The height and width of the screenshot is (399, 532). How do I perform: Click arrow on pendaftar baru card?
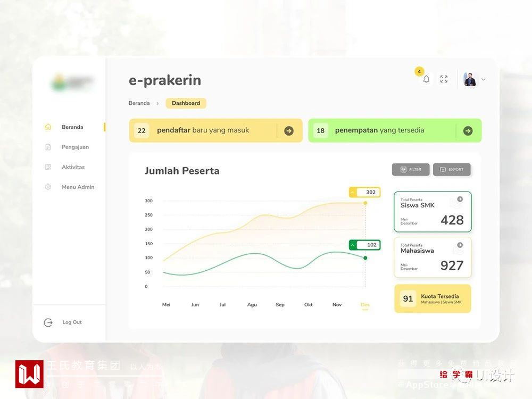(x=289, y=131)
